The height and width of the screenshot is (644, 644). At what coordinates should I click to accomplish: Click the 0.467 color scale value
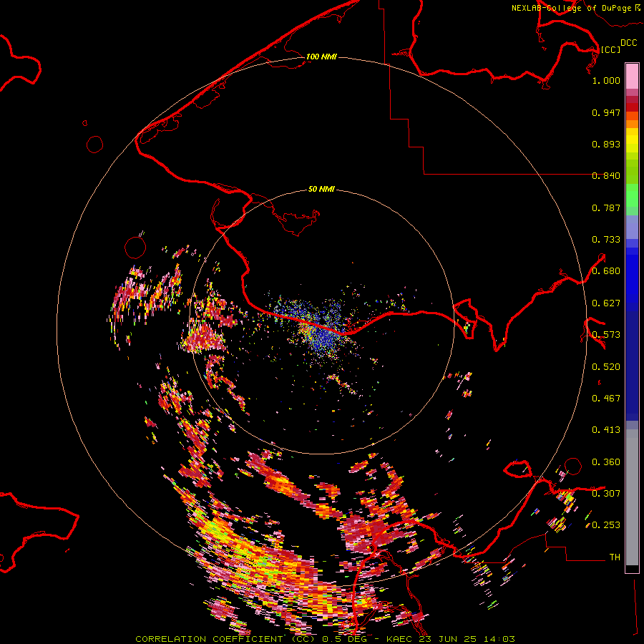click(x=606, y=399)
